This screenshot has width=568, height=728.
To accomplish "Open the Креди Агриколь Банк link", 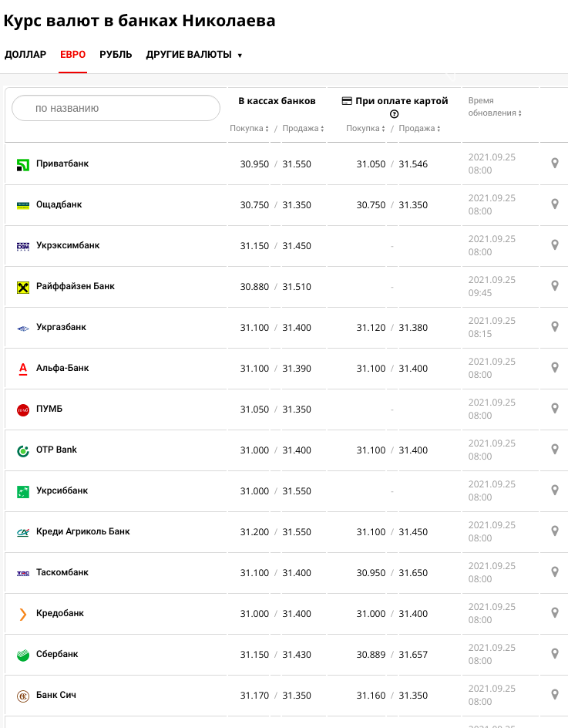I will coord(83,531).
